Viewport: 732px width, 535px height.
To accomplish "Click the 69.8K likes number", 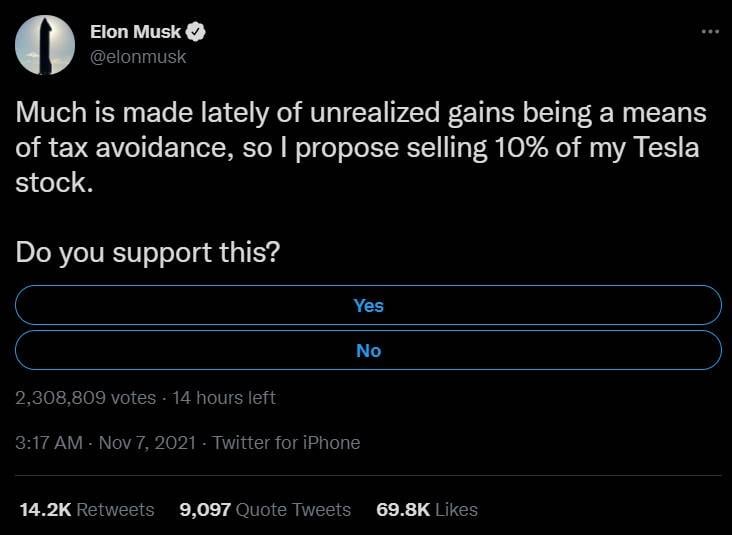I will [403, 509].
